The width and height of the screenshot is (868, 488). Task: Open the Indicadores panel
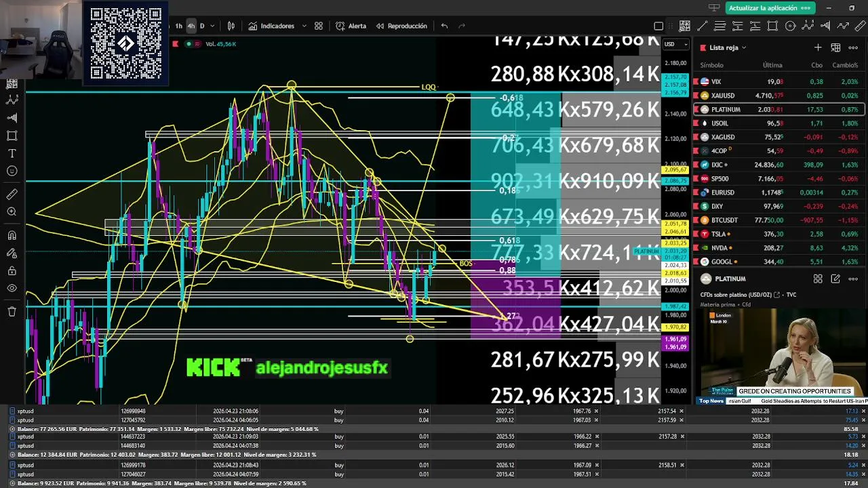(x=271, y=26)
